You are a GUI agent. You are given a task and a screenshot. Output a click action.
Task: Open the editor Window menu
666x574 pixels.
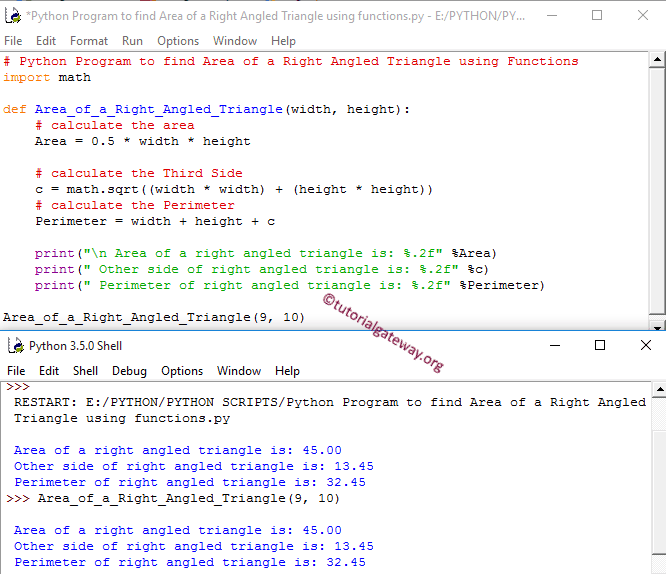coord(235,41)
